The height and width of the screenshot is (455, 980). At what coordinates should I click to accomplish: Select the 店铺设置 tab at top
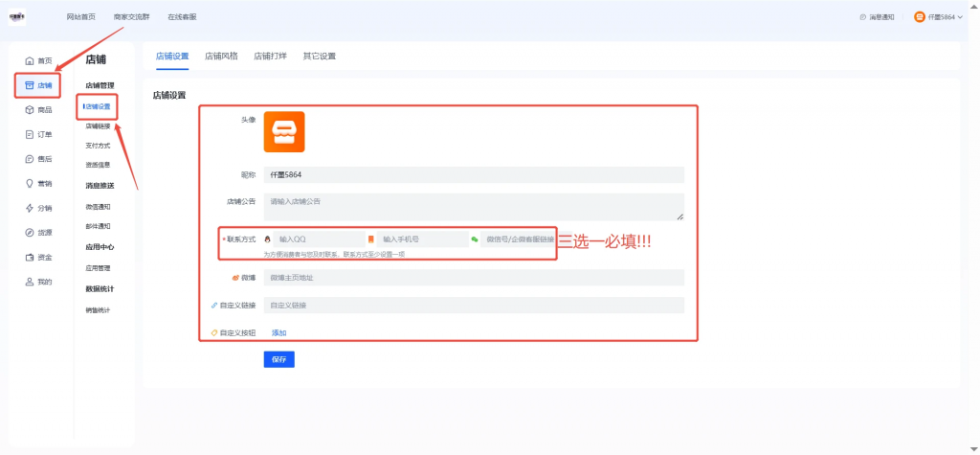(x=172, y=56)
